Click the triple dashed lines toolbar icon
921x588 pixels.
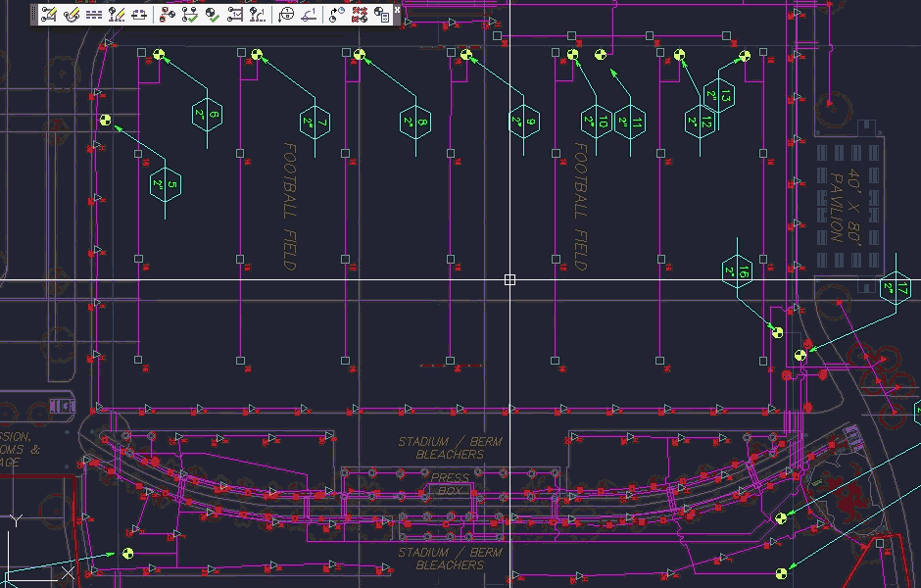tap(94, 15)
